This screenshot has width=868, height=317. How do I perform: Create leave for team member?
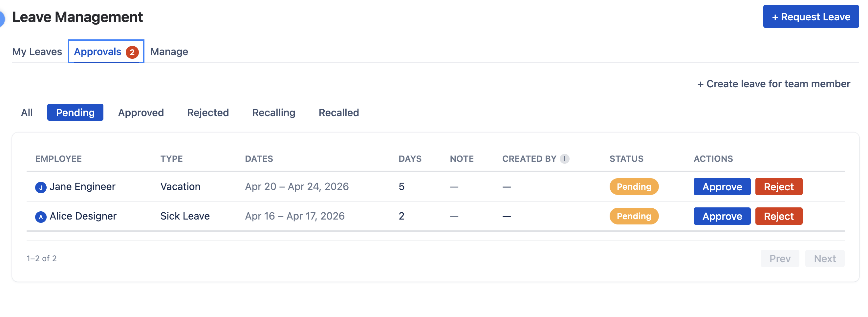pos(773,84)
